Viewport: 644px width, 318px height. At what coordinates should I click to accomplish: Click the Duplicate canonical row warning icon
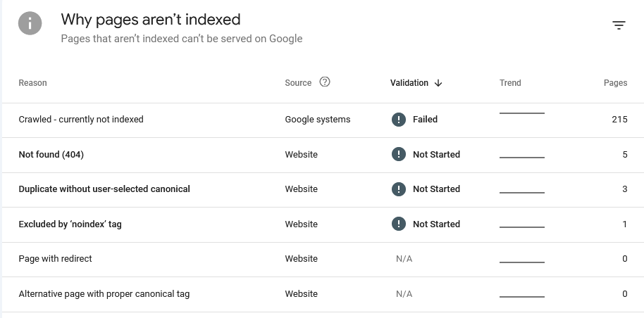tap(398, 189)
